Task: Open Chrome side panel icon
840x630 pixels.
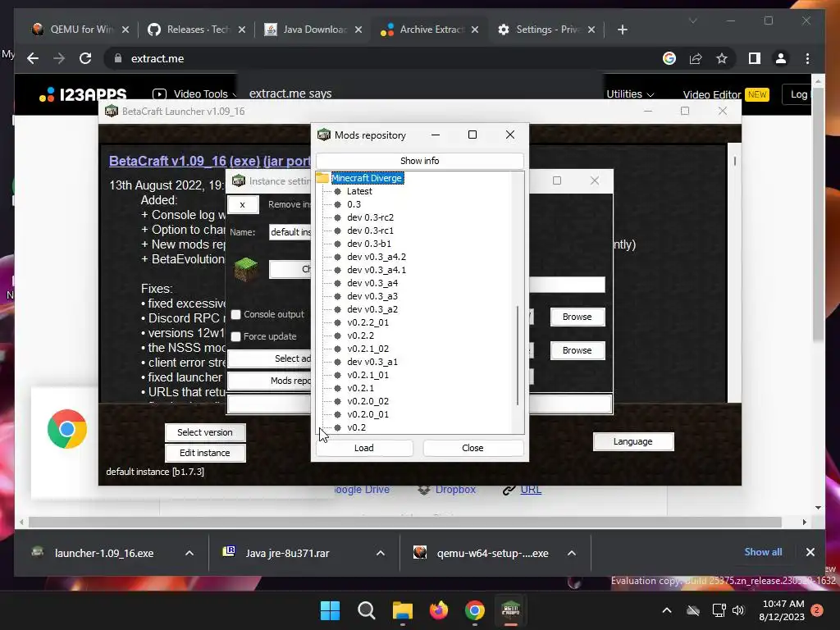Action: coord(755,58)
